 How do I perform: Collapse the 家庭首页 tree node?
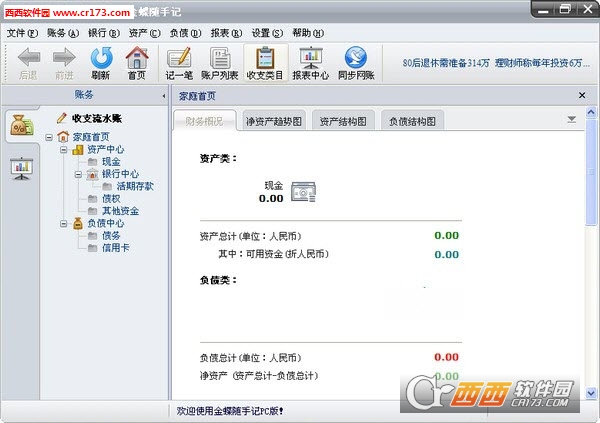(x=49, y=137)
